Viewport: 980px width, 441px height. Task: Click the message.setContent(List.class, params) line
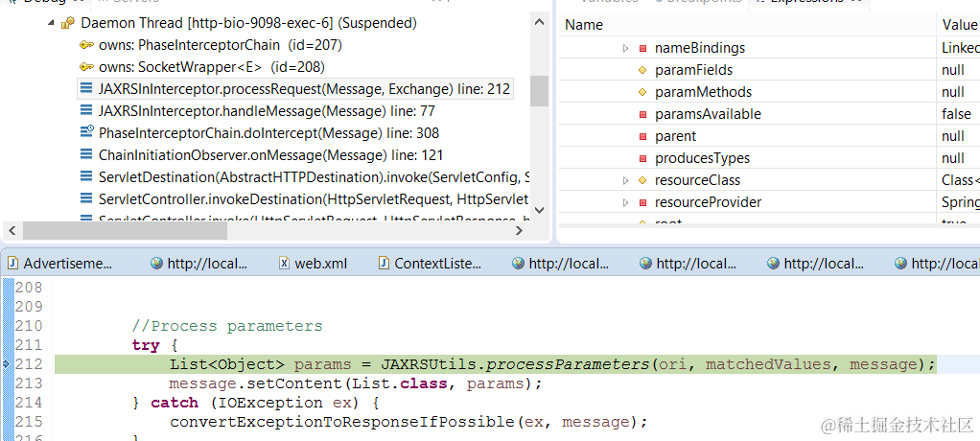point(355,383)
